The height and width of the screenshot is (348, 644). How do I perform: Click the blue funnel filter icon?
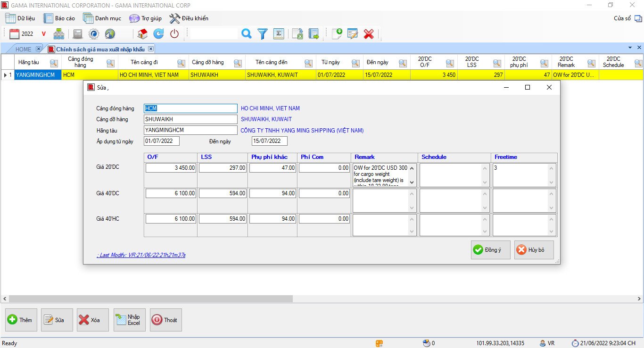pyautogui.click(x=263, y=33)
